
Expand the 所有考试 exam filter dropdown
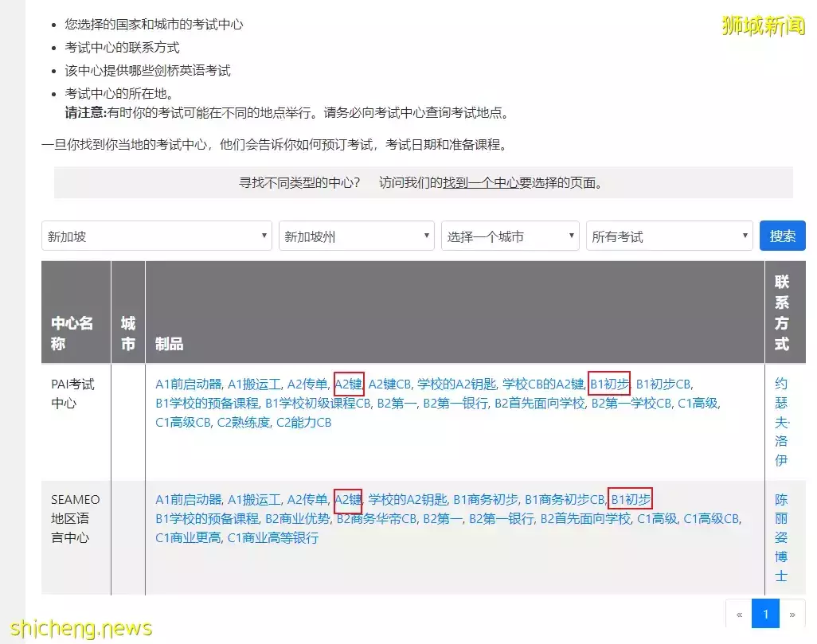669,236
